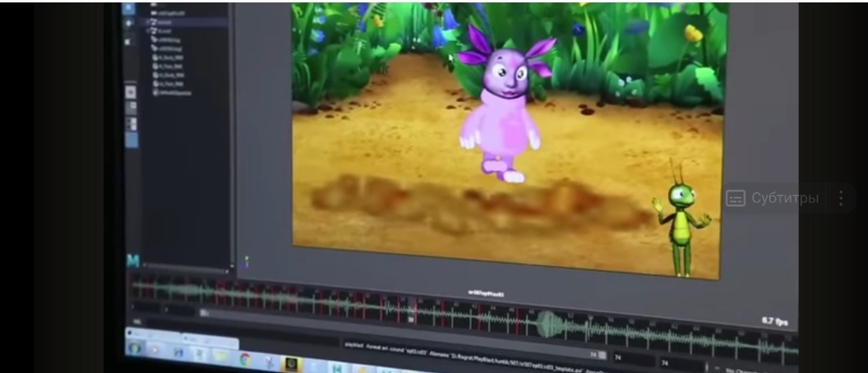Open the media player taskbar icon next to Start

tap(156, 350)
